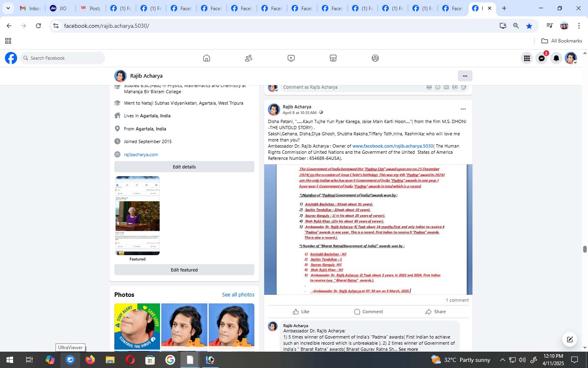Open Windows Start menu
Image resolution: width=588 pixels, height=368 pixels.
click(9, 360)
